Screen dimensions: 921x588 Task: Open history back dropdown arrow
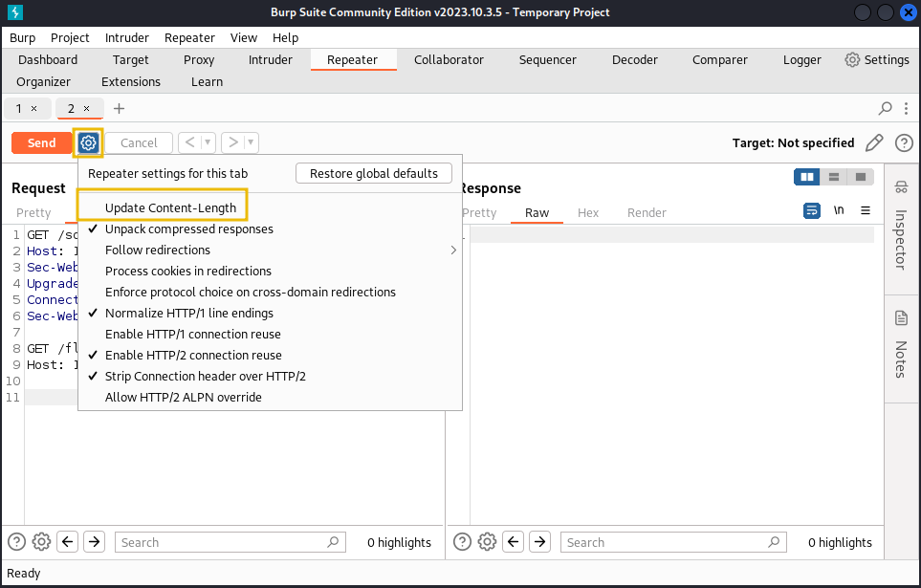point(208,142)
